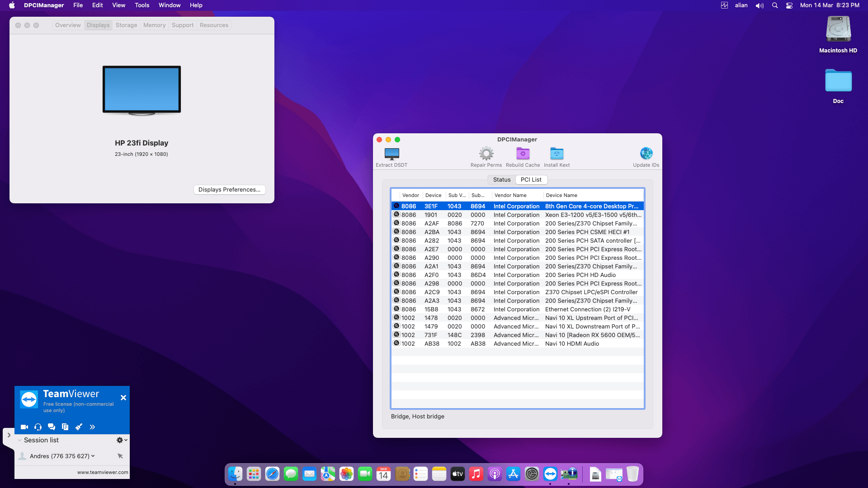Open the Resources tab
Image resolution: width=868 pixels, height=488 pixels.
214,25
